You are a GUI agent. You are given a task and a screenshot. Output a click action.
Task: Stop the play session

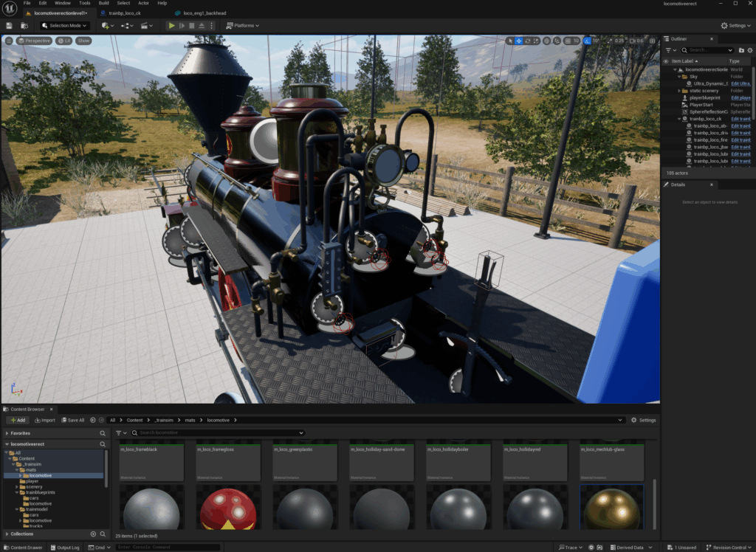(192, 26)
